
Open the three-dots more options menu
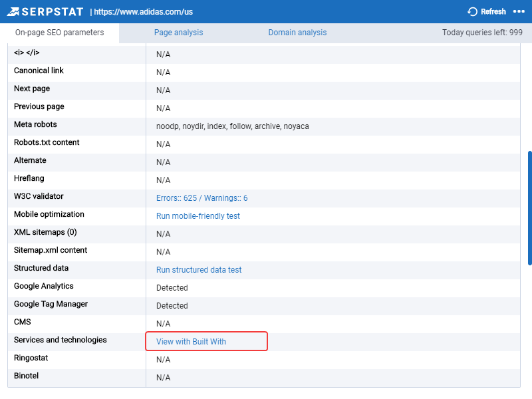(x=519, y=11)
